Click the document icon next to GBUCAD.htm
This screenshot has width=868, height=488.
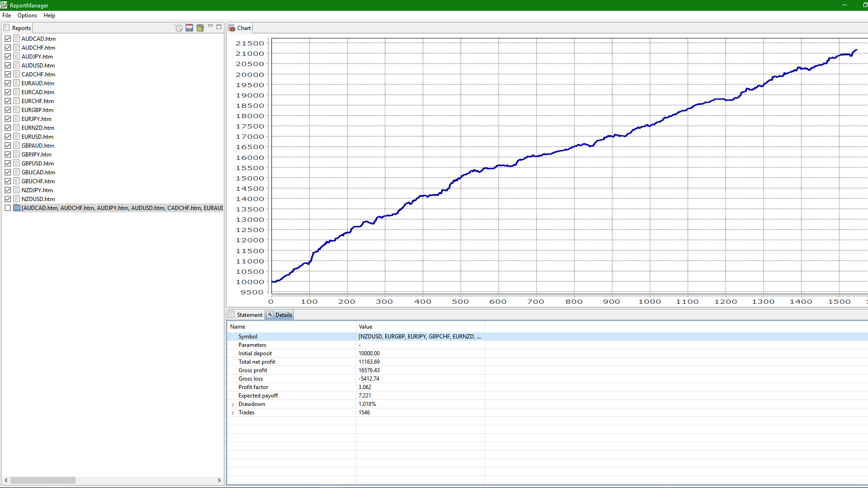coord(16,172)
